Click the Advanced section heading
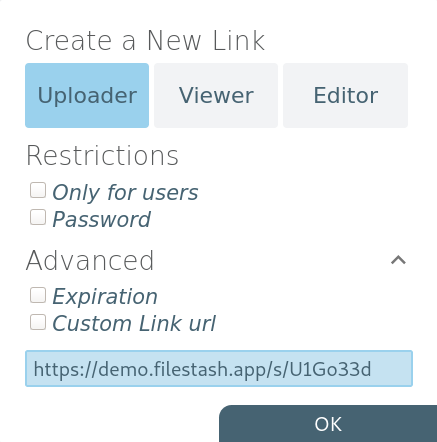This screenshot has height=442, width=437. 90,260
